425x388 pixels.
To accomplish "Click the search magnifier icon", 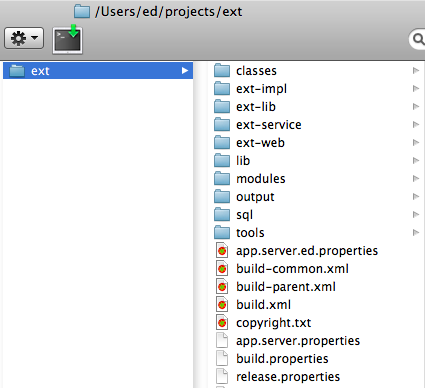I will tap(418, 39).
